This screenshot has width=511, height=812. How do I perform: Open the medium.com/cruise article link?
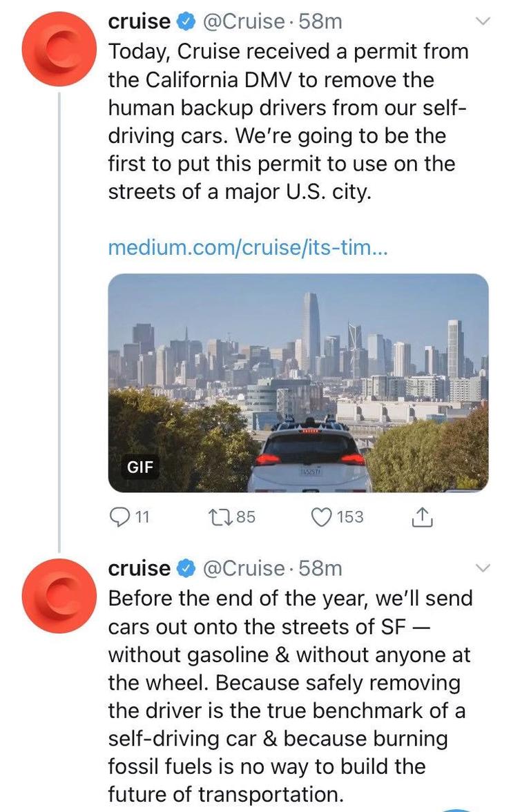pyautogui.click(x=247, y=247)
